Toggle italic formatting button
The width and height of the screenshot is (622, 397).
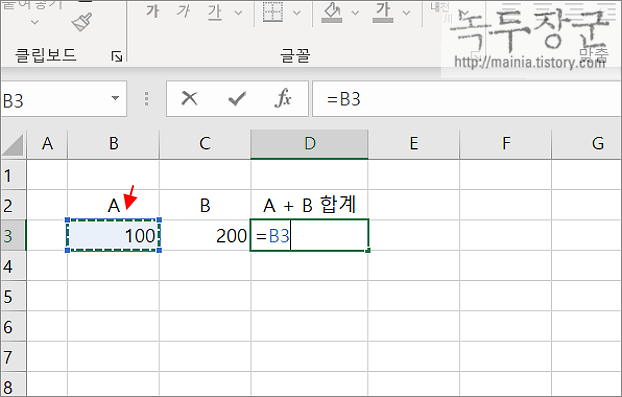[x=183, y=12]
